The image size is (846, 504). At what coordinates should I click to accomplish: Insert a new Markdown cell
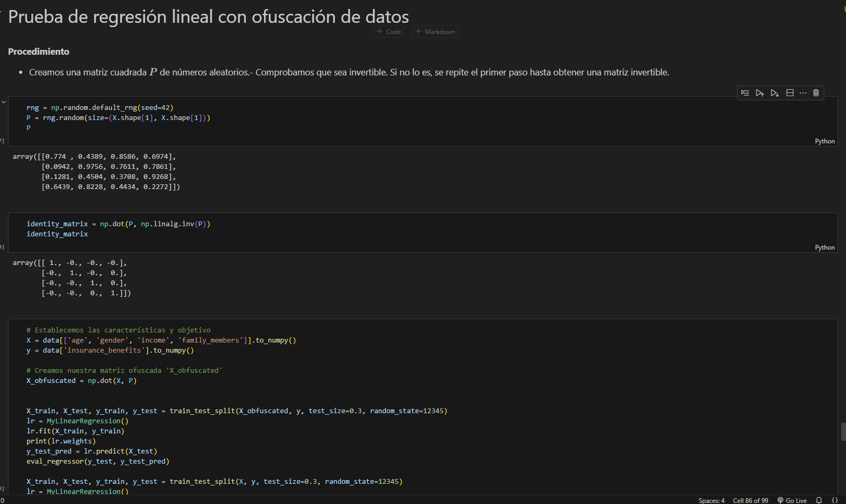[x=435, y=32]
